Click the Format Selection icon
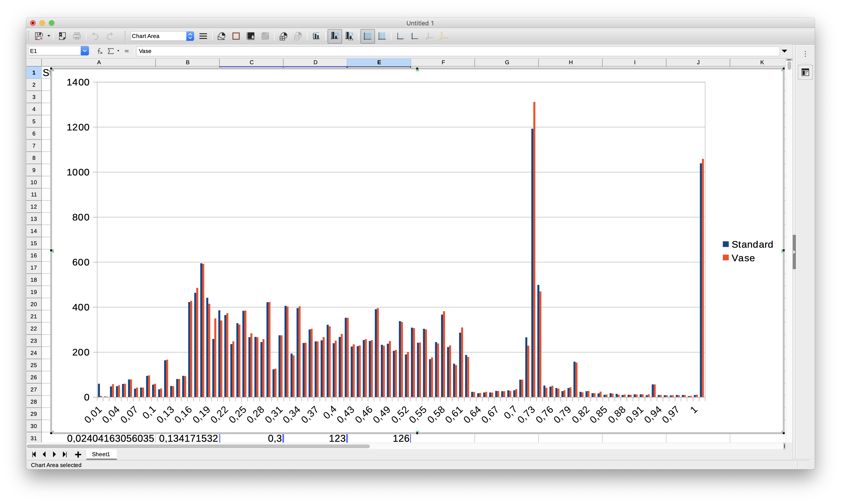841x504 pixels. click(x=203, y=36)
